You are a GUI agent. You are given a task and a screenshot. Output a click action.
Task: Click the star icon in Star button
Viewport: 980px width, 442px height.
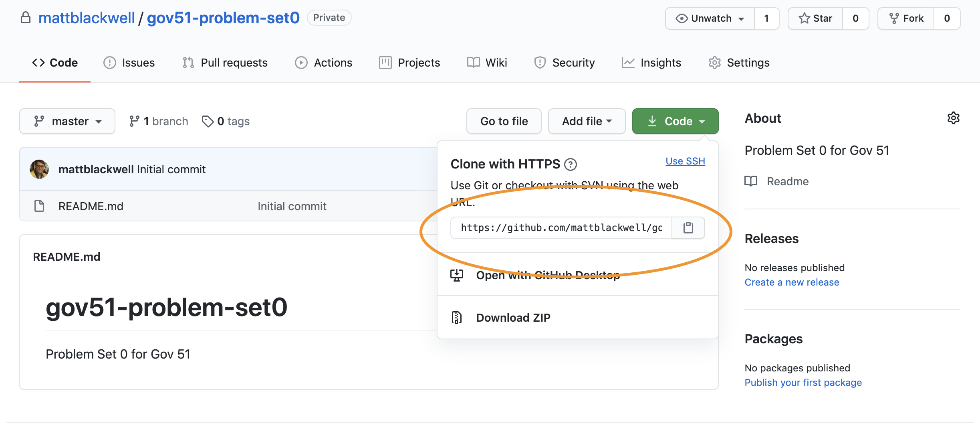click(x=804, y=18)
